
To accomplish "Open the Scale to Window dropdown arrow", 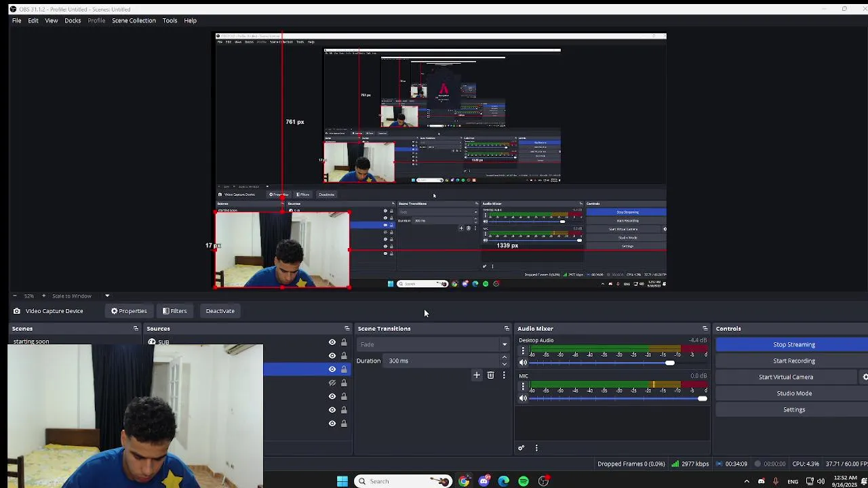I will 106,296.
